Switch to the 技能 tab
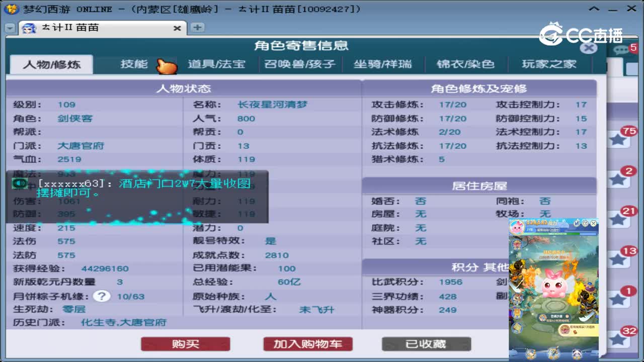644x362 pixels. (133, 64)
